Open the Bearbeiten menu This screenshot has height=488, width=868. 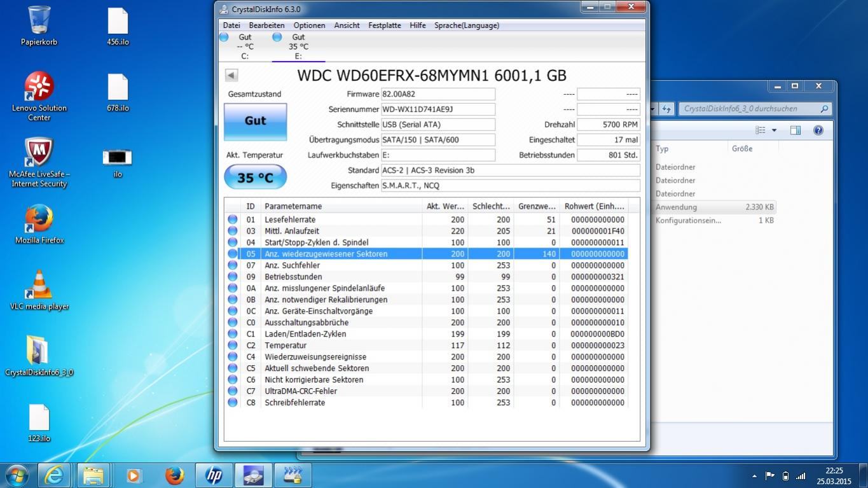(x=266, y=25)
